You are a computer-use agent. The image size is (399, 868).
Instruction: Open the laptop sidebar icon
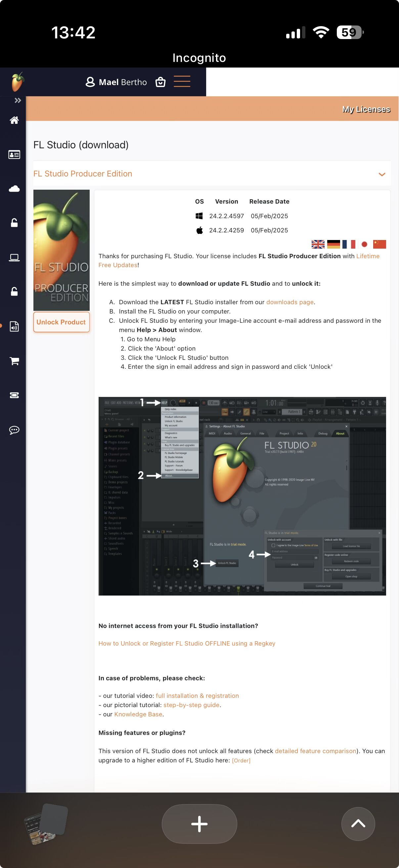14,258
